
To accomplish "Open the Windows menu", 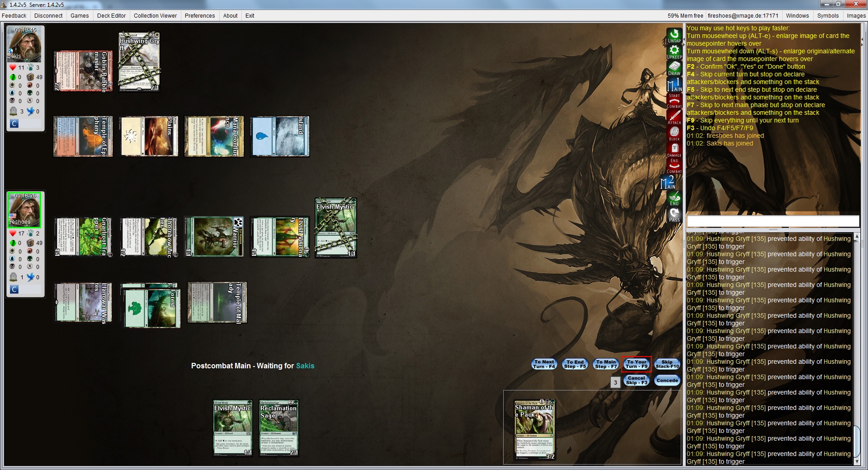I will click(x=797, y=15).
